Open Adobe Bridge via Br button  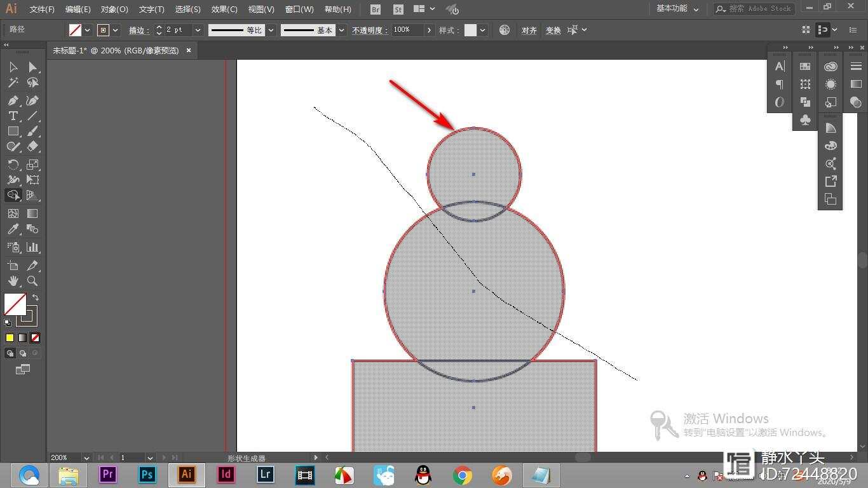(376, 10)
